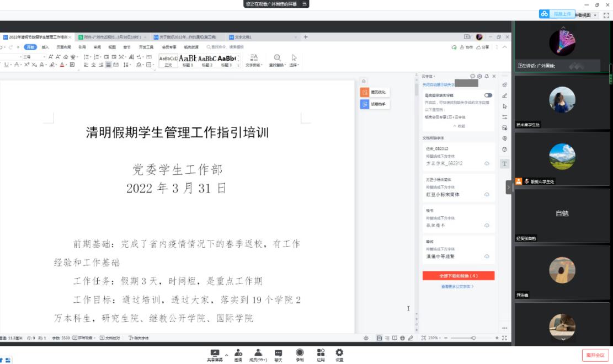
Task: Open the 页面布局 ribbon tab
Action: point(63,47)
